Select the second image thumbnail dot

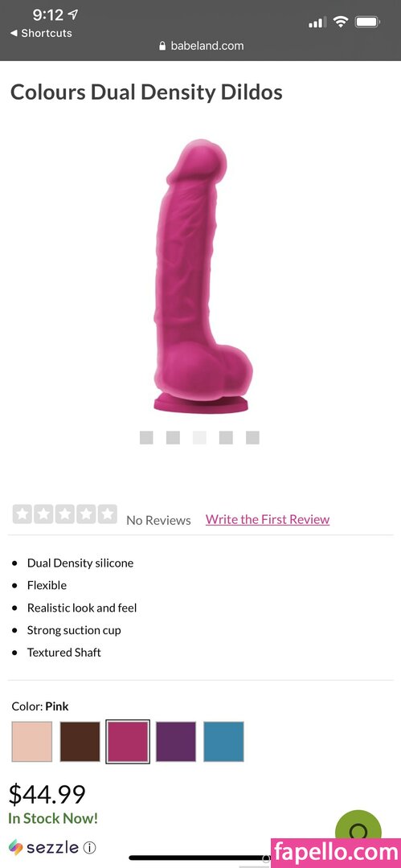tap(173, 438)
